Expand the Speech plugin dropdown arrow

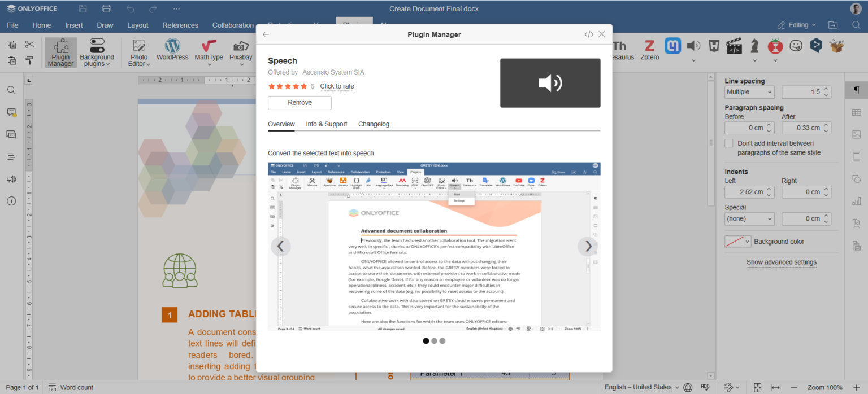coord(693,60)
